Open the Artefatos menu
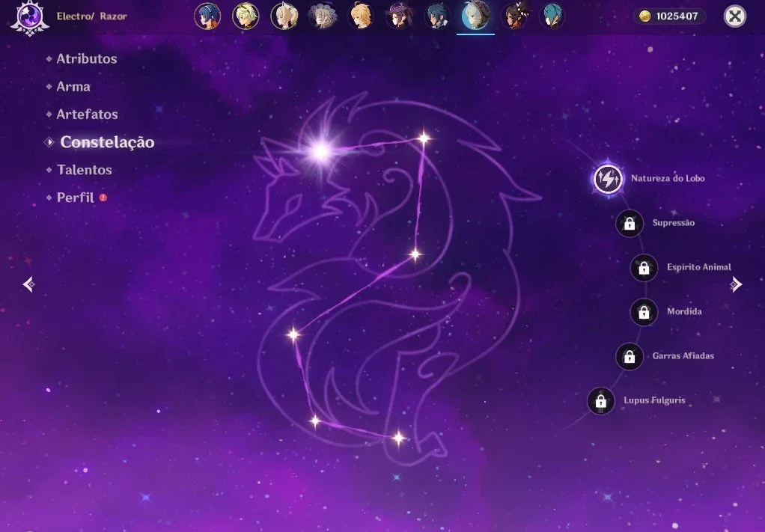 [x=87, y=114]
